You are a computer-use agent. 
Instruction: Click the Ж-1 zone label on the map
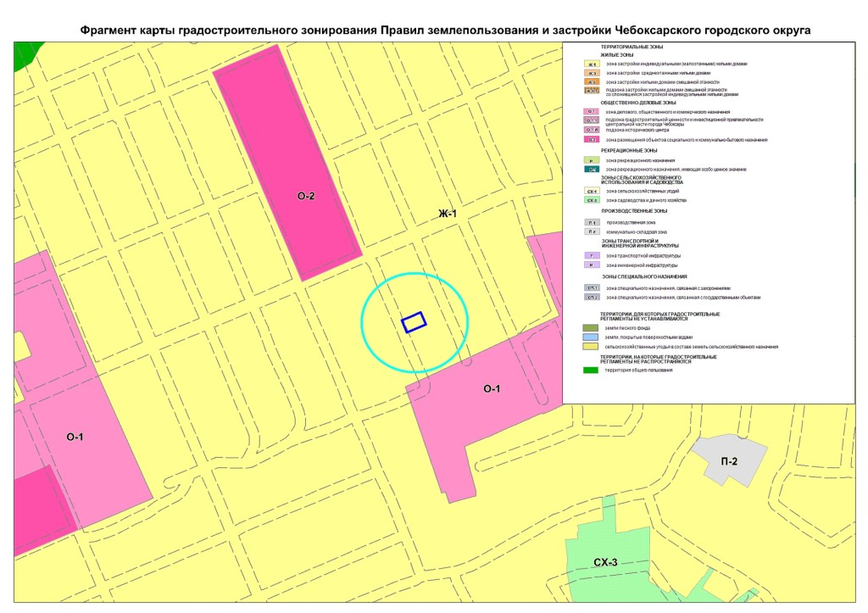pyautogui.click(x=448, y=214)
